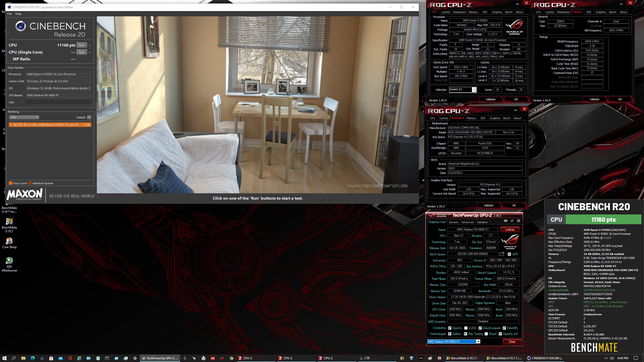Click OK in the Memory CPU-Z window

[620, 99]
